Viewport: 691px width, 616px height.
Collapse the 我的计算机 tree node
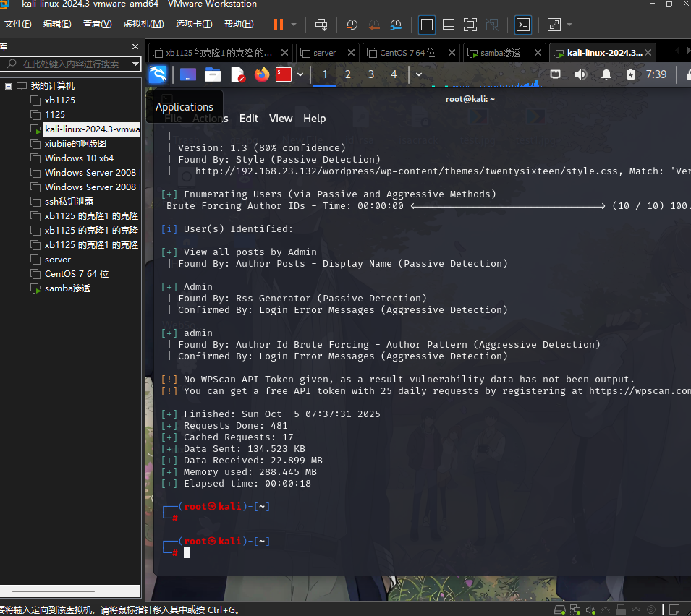[8, 86]
